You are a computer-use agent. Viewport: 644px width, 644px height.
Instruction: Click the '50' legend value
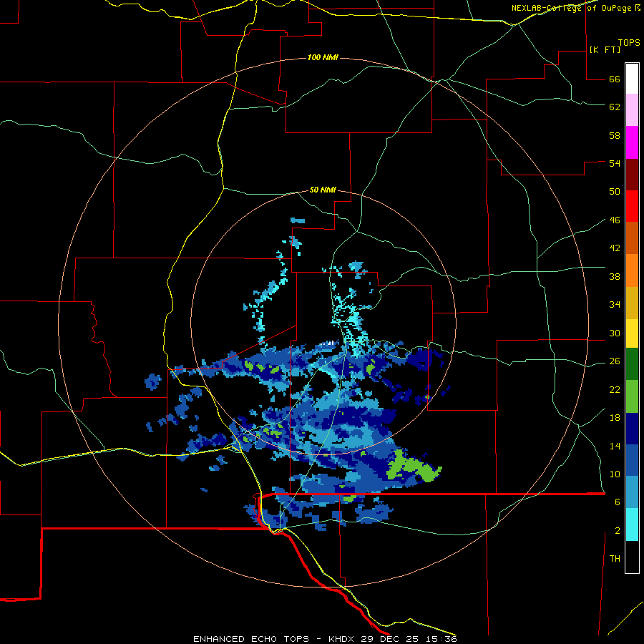click(615, 192)
